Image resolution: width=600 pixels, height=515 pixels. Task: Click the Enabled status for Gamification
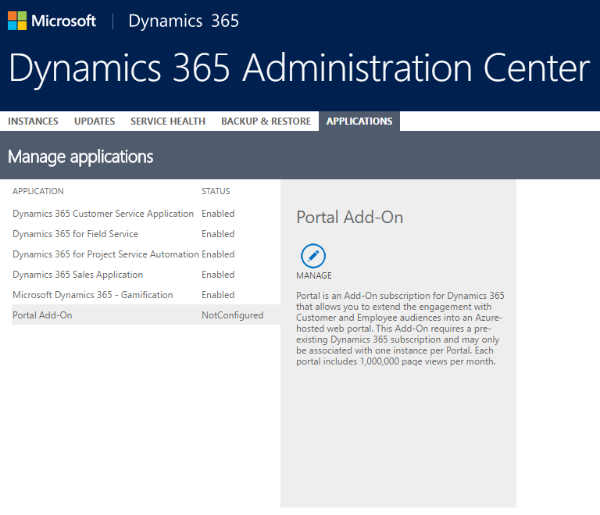218,295
